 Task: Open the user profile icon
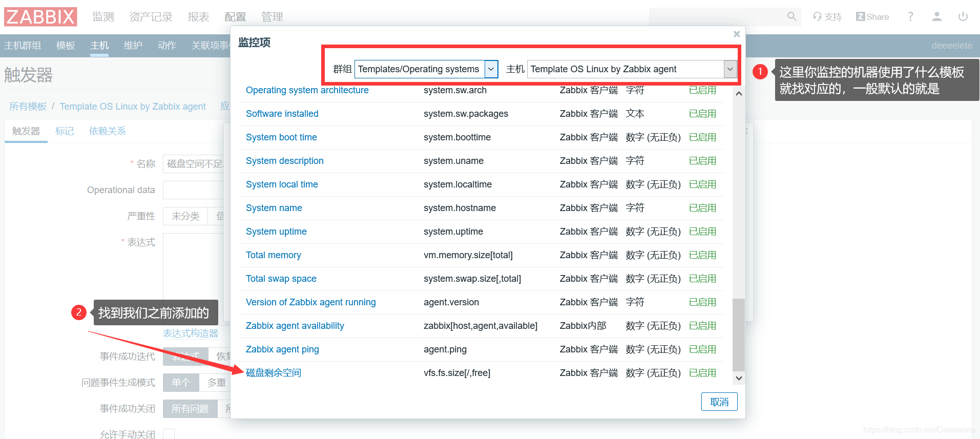point(936,16)
